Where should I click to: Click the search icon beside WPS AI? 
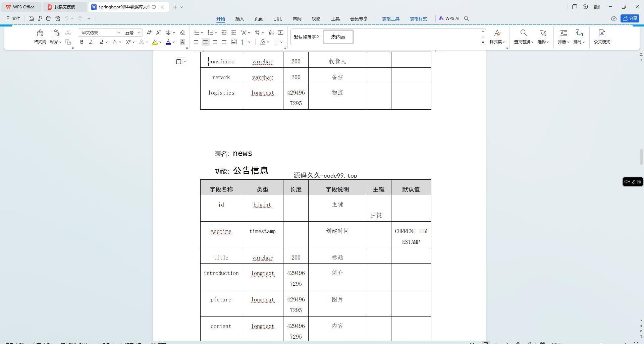tap(467, 18)
